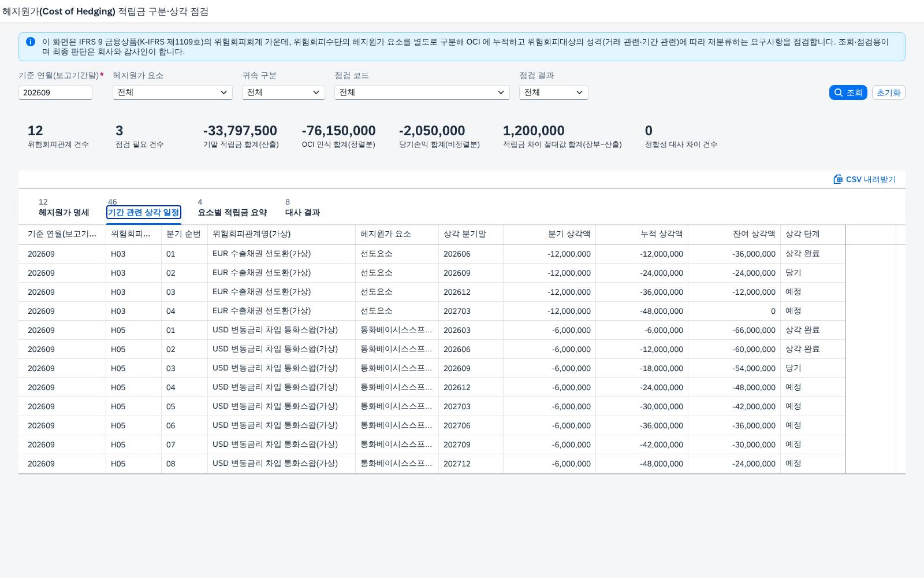The width and height of the screenshot is (924, 578).
Task: Click the CSV download spreadsheet icon
Action: (x=838, y=179)
